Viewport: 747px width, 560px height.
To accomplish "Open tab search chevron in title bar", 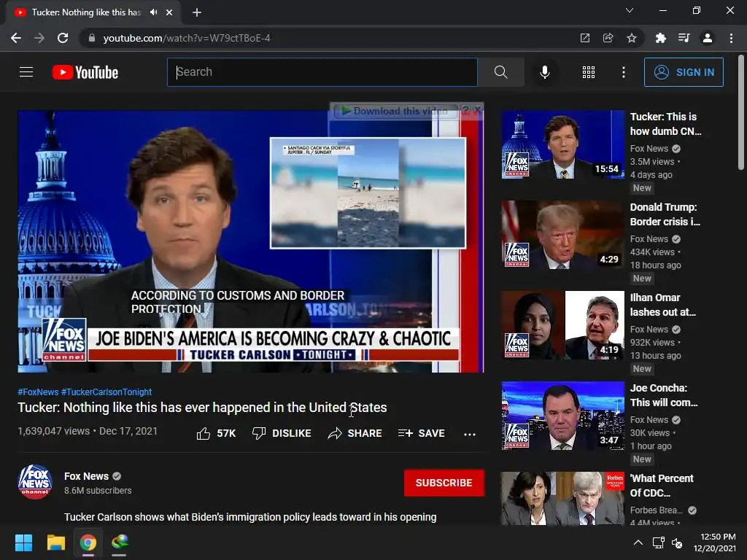I will [630, 10].
